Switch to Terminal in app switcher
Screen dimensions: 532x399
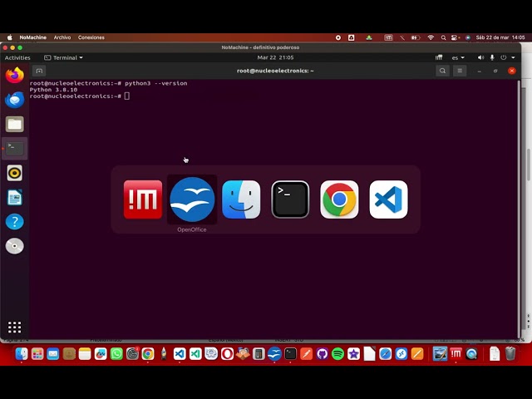[290, 199]
